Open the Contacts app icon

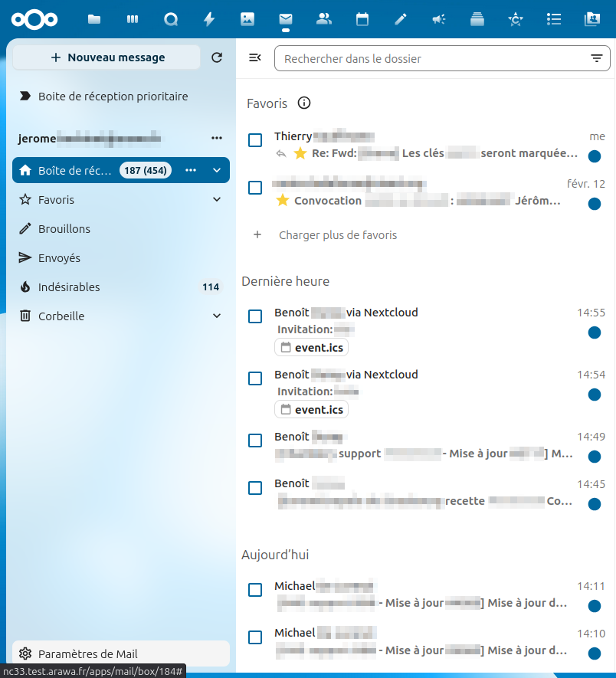tap(323, 19)
